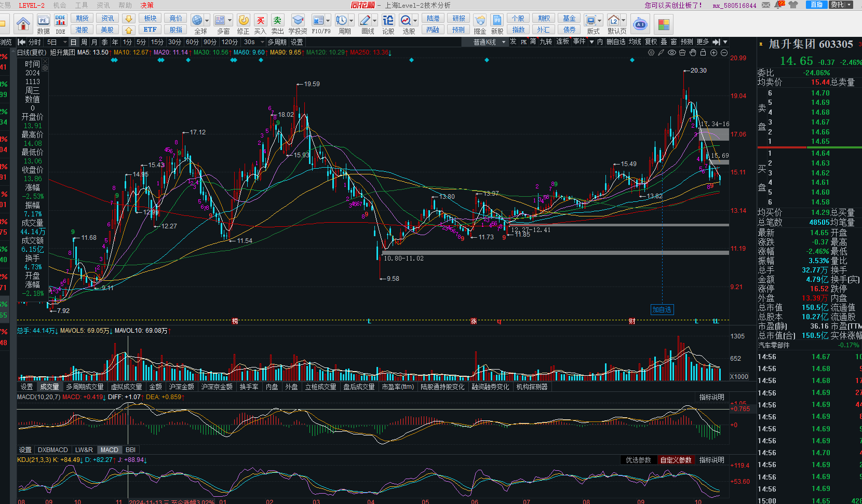Select the 换手率 indicator tab
Viewport: 862px width, 504px height.
(x=249, y=387)
